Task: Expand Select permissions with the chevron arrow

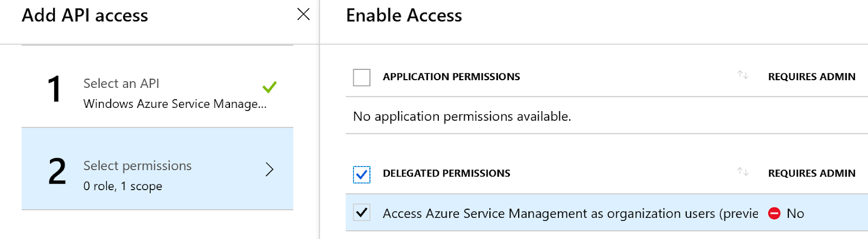Action: pos(270,170)
